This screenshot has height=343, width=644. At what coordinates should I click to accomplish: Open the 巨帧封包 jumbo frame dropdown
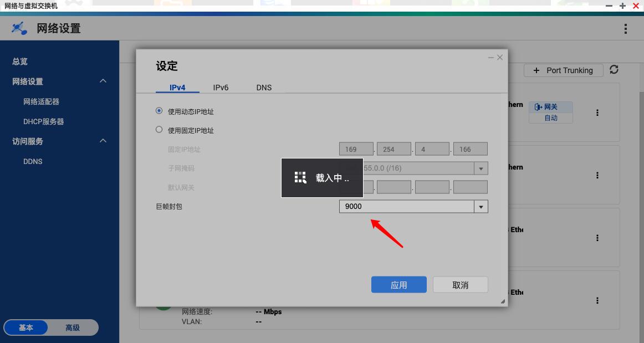pos(481,206)
